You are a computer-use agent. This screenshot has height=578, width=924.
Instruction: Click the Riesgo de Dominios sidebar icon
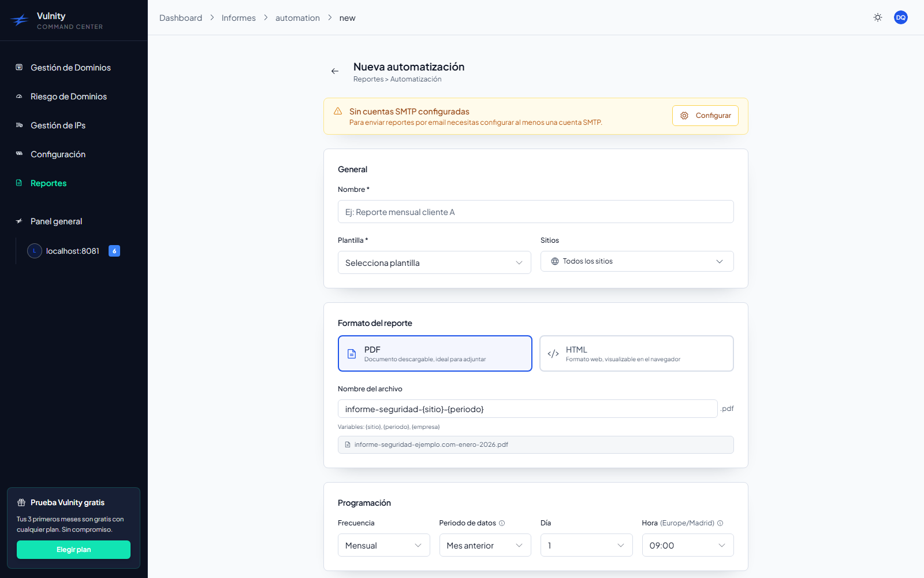19,97
